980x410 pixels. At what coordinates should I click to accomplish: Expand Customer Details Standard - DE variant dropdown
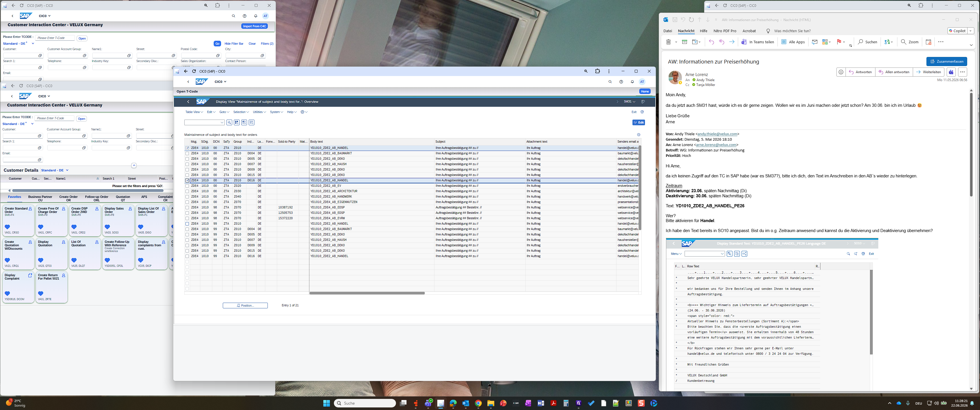[67, 170]
